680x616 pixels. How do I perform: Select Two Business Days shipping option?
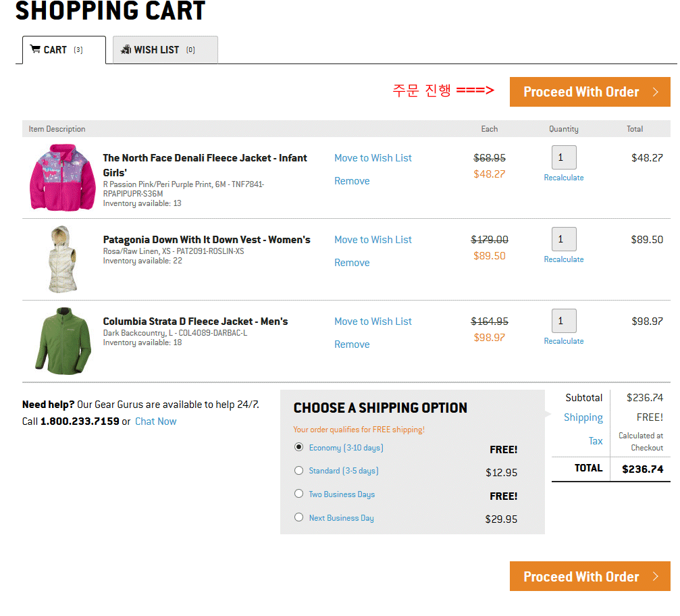pos(299,494)
